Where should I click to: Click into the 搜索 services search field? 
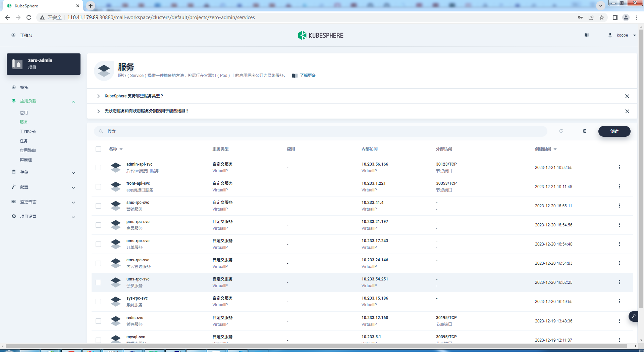[320, 131]
